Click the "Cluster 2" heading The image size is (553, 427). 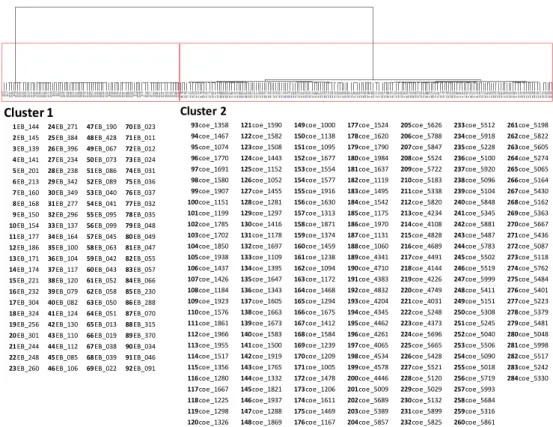click(203, 111)
